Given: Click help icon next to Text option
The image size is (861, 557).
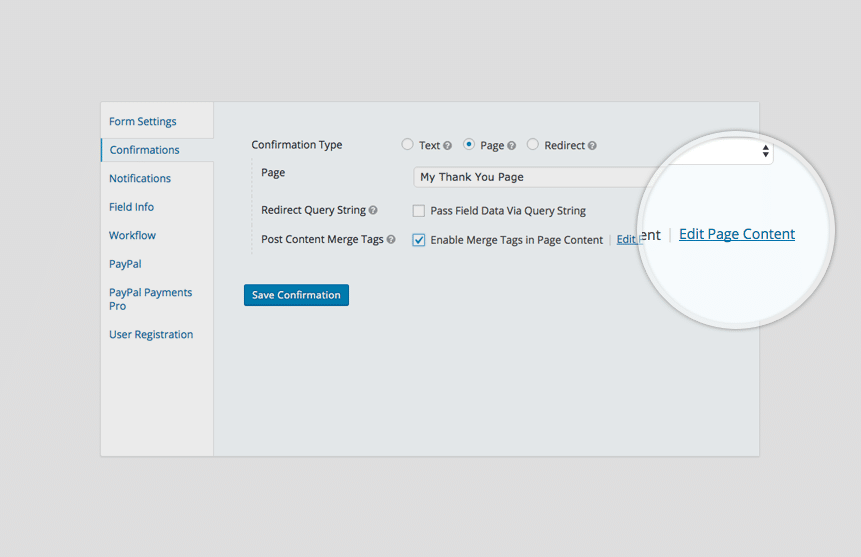Looking at the screenshot, I should pos(448,146).
